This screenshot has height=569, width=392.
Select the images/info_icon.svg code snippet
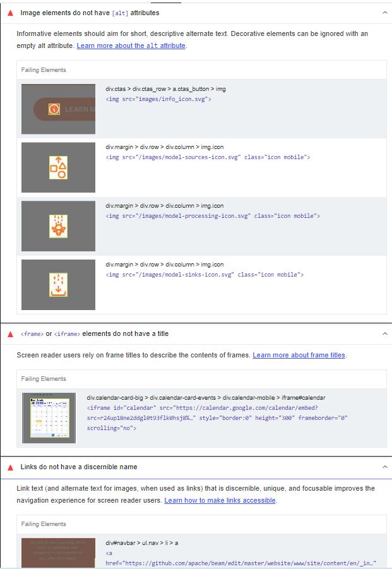[x=158, y=99]
